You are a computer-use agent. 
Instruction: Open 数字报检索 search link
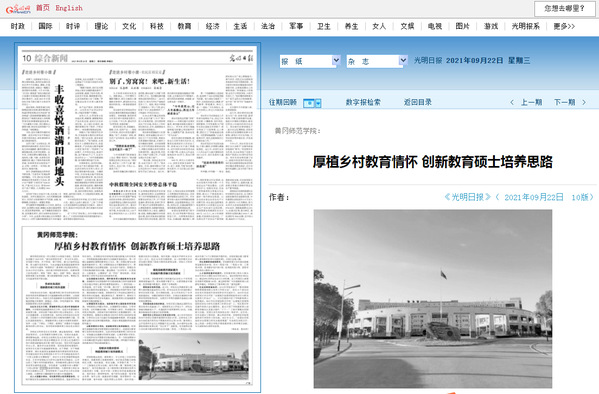[363, 102]
